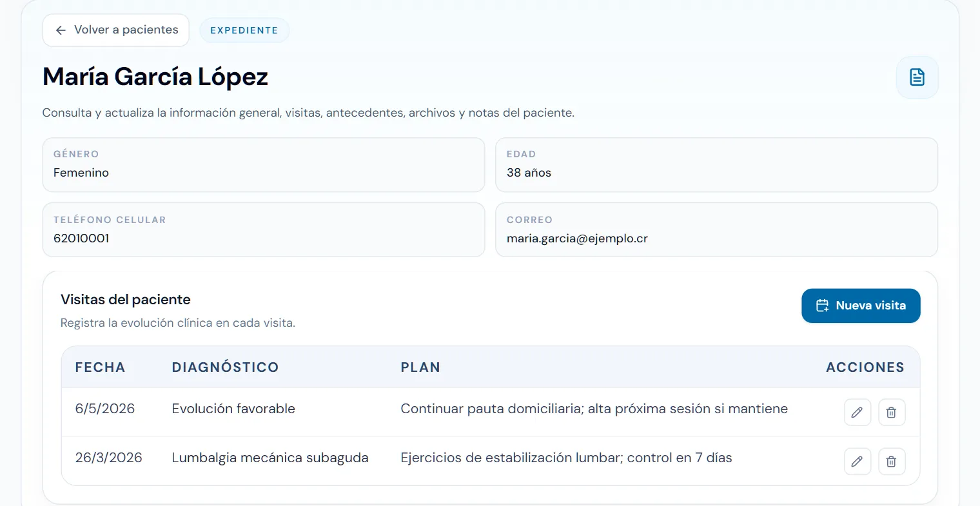
Task: Click the date cell 6/5/2026
Action: [105, 409]
